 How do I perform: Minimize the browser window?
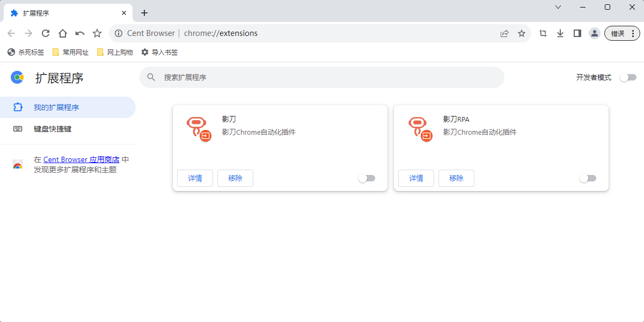tap(583, 7)
